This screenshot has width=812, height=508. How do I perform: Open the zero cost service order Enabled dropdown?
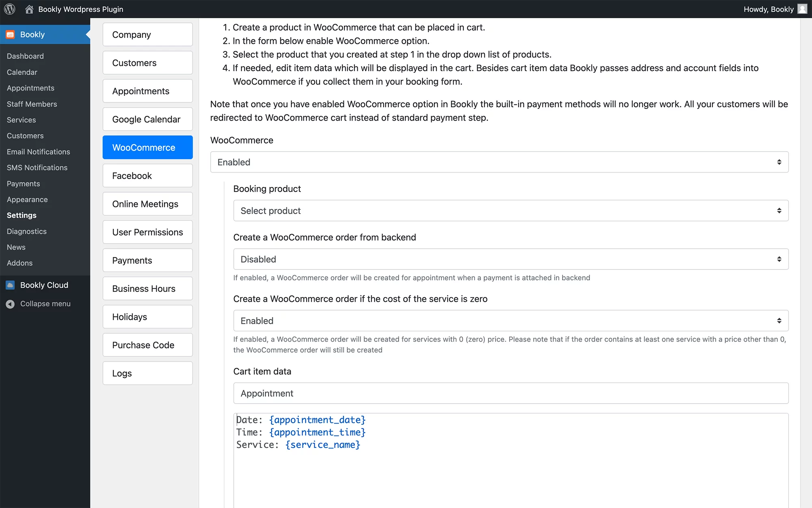[x=511, y=321]
